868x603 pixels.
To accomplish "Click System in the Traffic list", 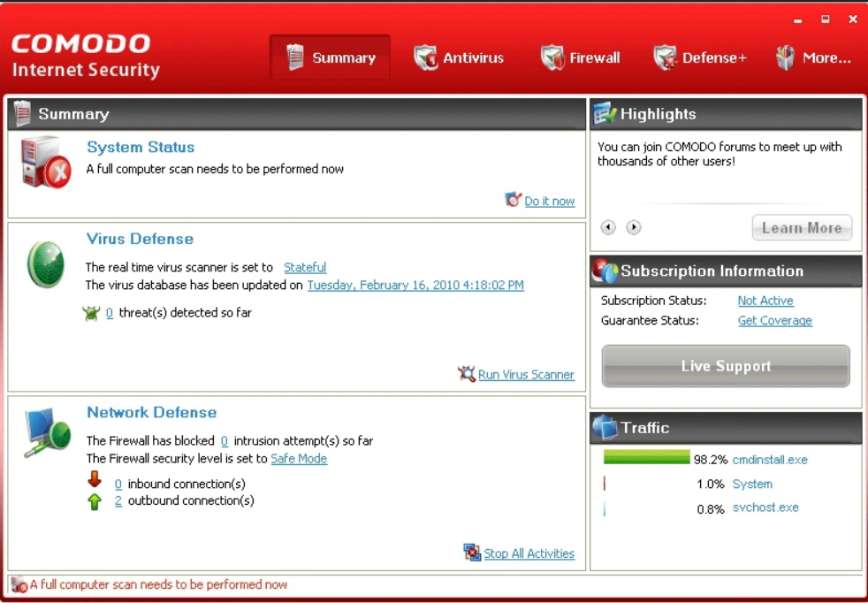I will (x=752, y=484).
